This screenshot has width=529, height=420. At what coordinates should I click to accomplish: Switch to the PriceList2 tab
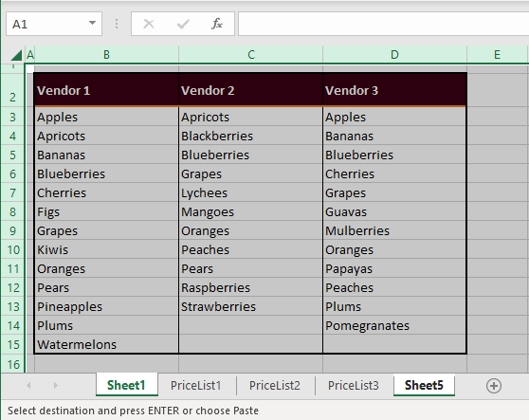point(275,385)
